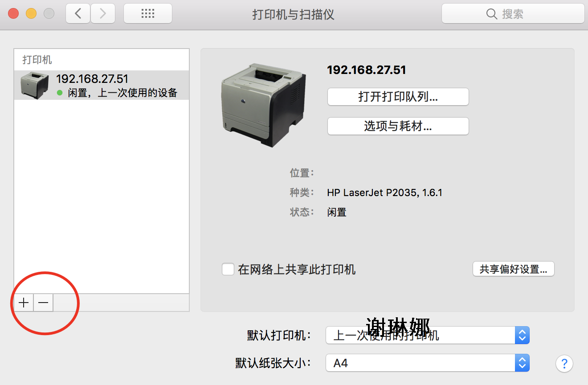
Task: Focus the 搜索 search field
Action: click(x=513, y=14)
